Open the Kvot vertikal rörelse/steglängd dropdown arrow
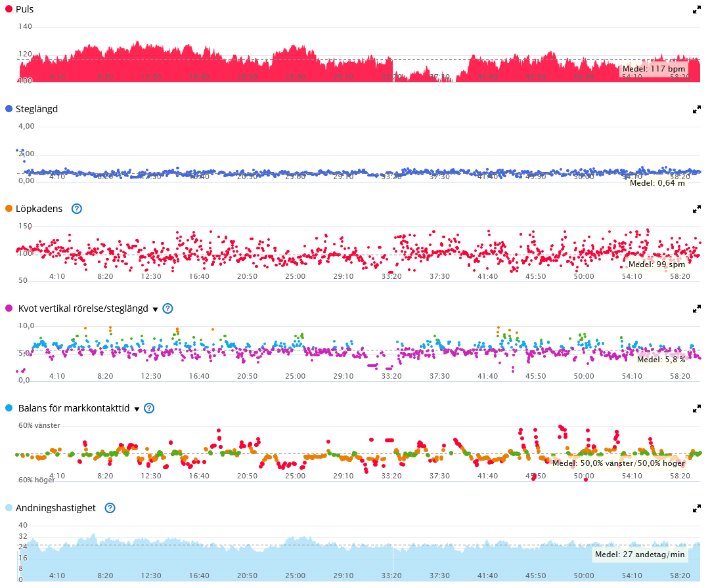This screenshot has width=710, height=588. (x=155, y=309)
